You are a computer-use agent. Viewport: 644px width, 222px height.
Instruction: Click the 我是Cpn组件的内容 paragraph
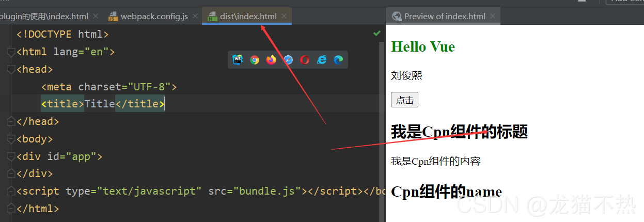click(x=435, y=162)
